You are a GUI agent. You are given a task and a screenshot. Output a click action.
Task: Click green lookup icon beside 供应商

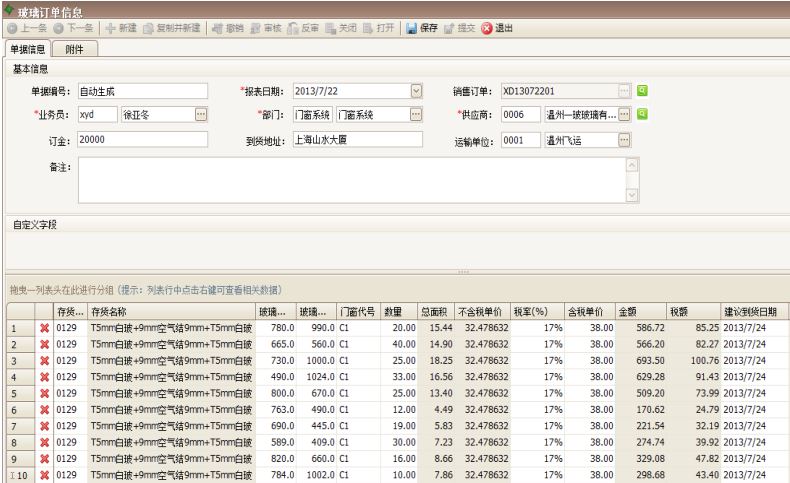642,114
